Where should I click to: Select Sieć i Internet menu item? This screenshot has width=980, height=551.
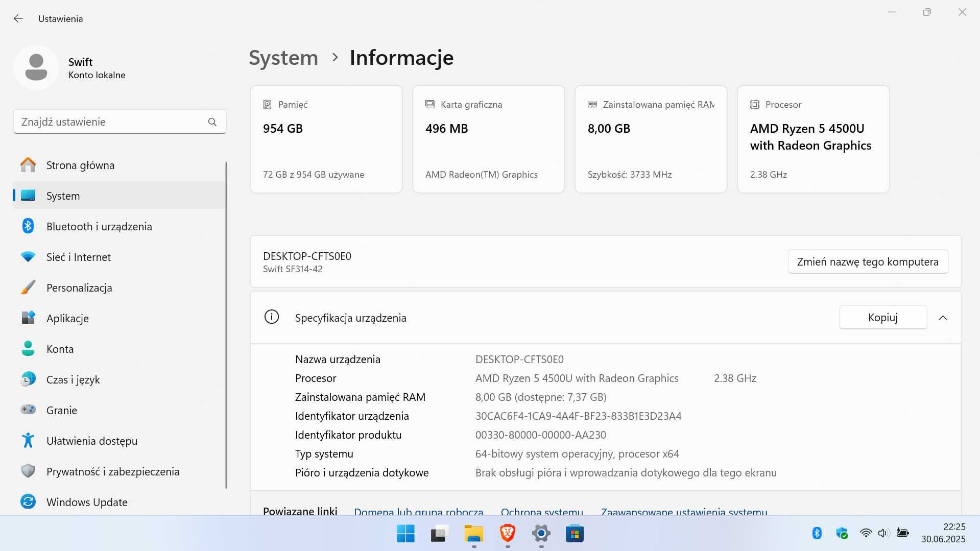coord(119,257)
